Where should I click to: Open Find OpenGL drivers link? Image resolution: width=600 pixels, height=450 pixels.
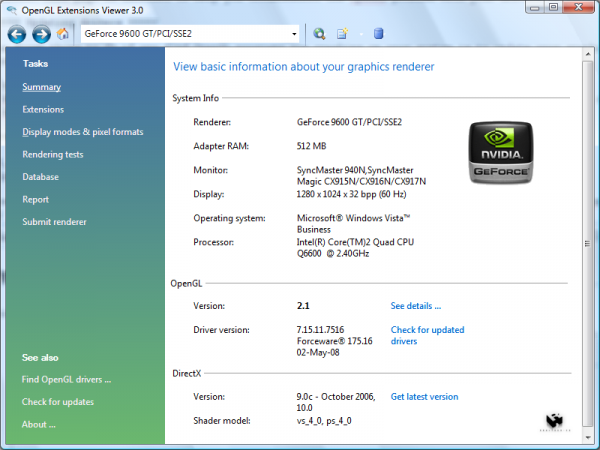(x=66, y=379)
